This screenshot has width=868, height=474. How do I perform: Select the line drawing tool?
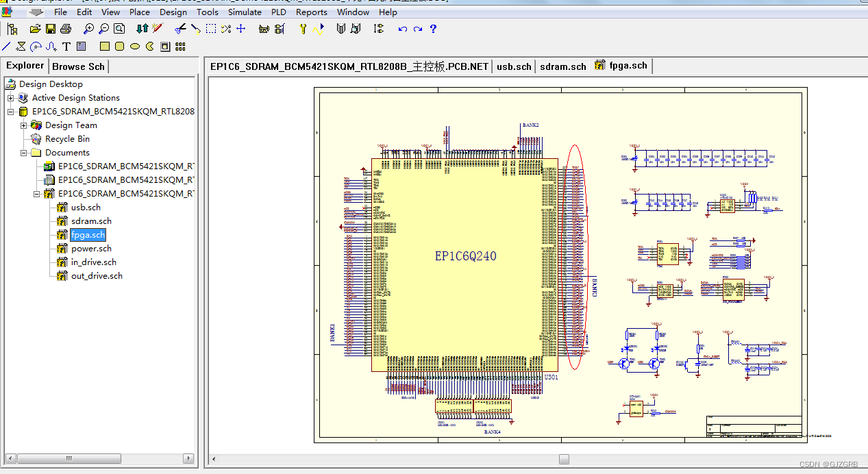[6, 45]
